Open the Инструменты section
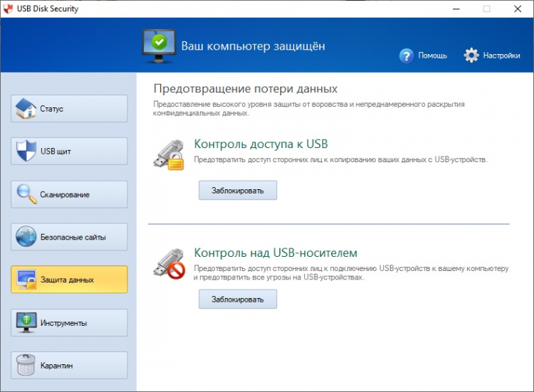 coord(69,322)
